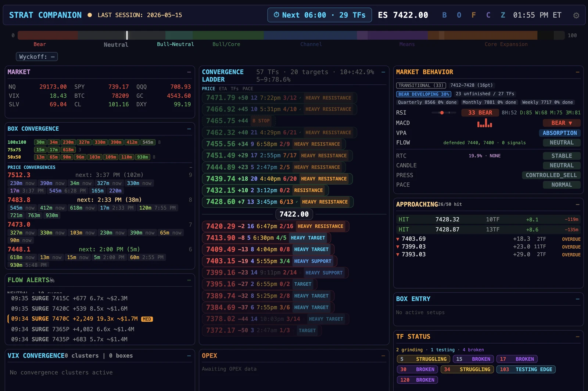Click the ABSORPTION VPA badge
This screenshot has width=588, height=391.
[x=560, y=133]
